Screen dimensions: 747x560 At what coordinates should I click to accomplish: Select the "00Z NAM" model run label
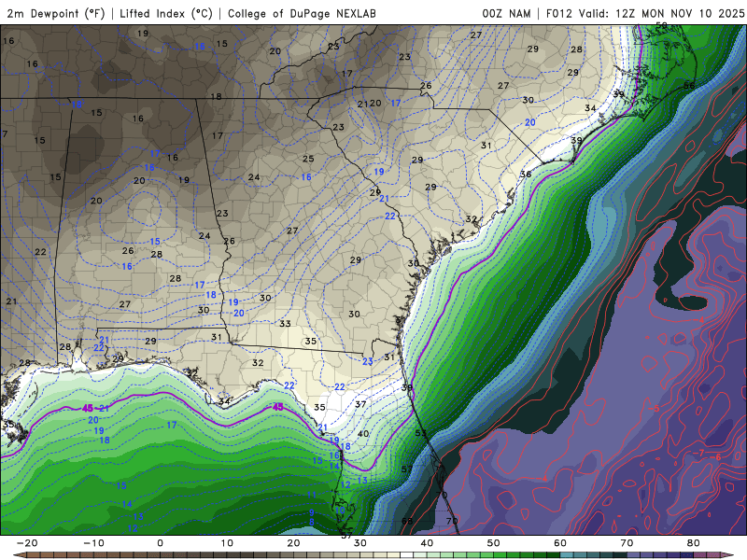[506, 14]
